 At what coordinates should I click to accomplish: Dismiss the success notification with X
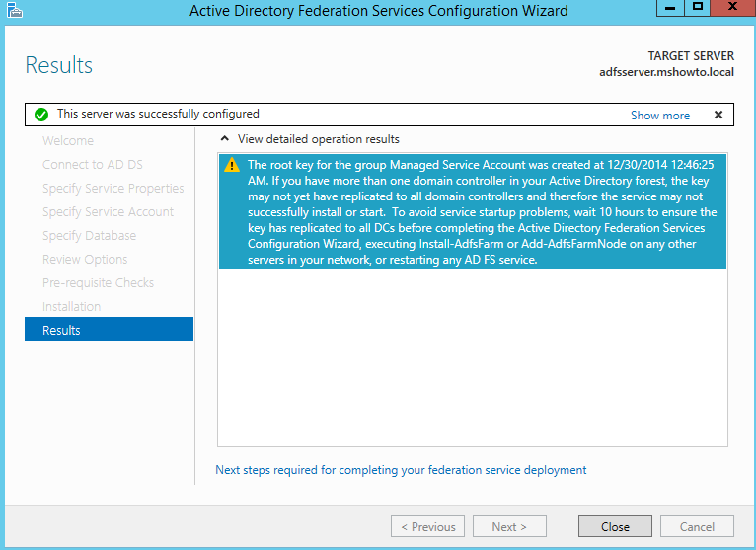pyautogui.click(x=718, y=115)
